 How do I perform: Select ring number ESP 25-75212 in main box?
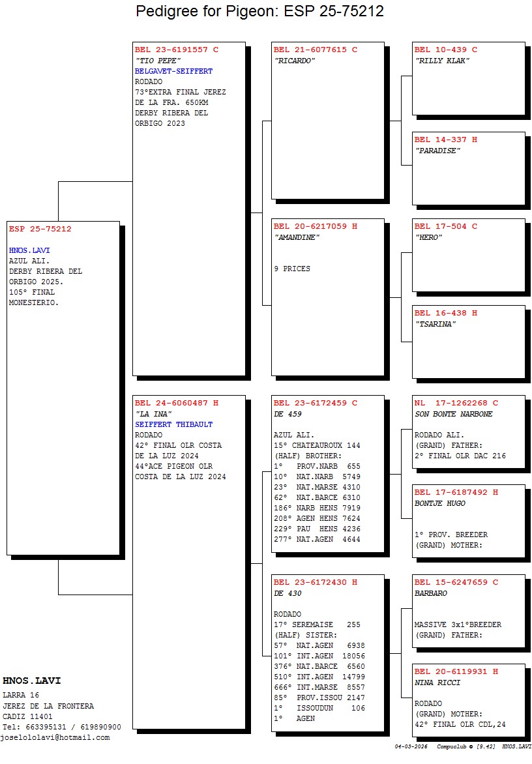point(40,229)
